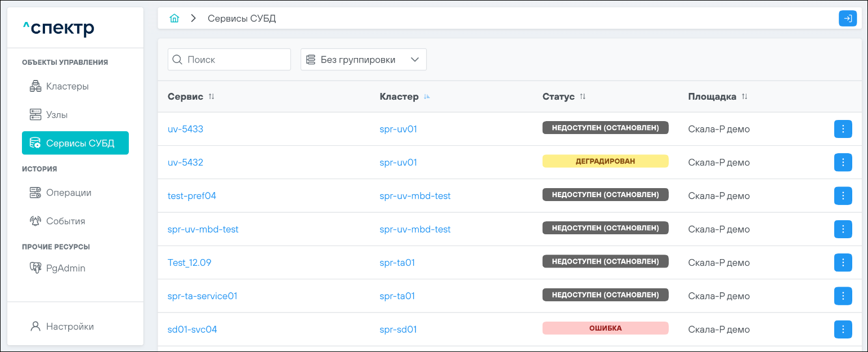The image size is (868, 352).
Task: Open PgAdmin from sidebar
Action: point(65,268)
